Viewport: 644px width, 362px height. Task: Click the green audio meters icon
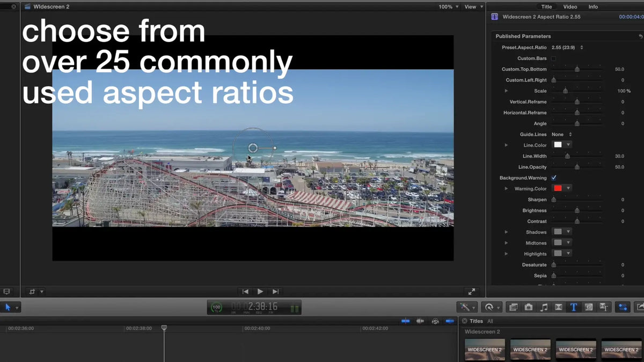(x=295, y=308)
